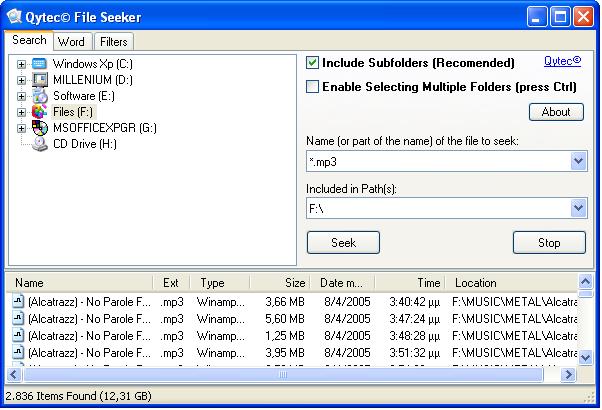Expand the Software (E:) tree node
The width and height of the screenshot is (602, 410).
click(21, 96)
